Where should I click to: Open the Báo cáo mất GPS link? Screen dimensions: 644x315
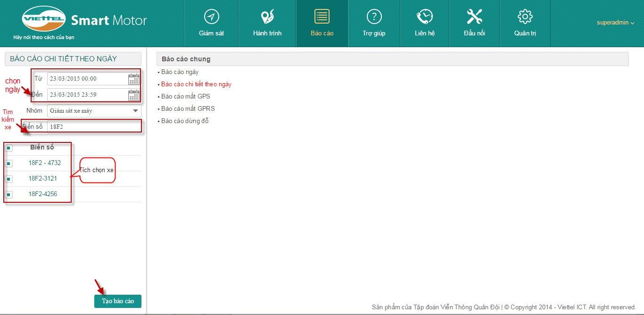185,97
